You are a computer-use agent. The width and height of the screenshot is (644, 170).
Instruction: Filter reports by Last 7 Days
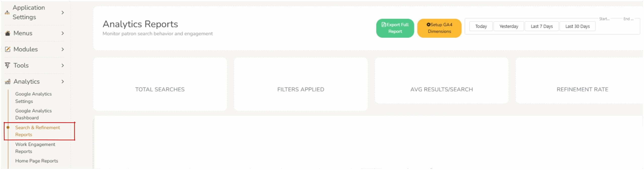tap(542, 26)
